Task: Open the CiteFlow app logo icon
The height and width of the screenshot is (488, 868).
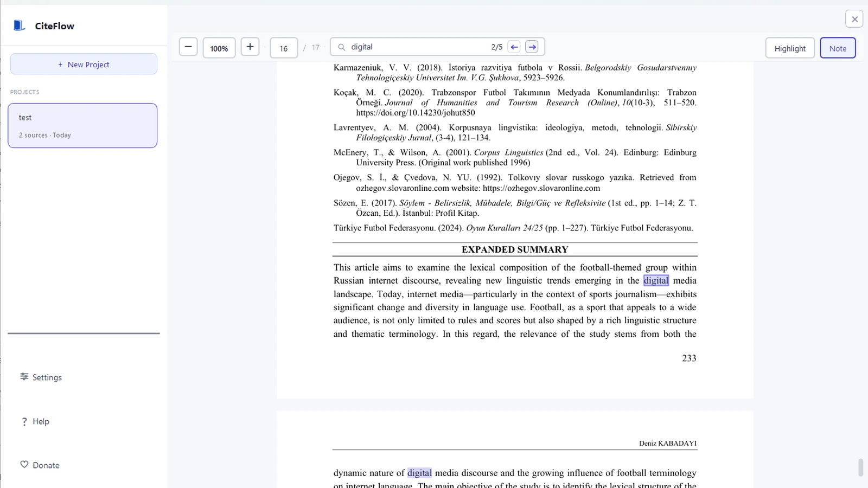Action: [19, 25]
